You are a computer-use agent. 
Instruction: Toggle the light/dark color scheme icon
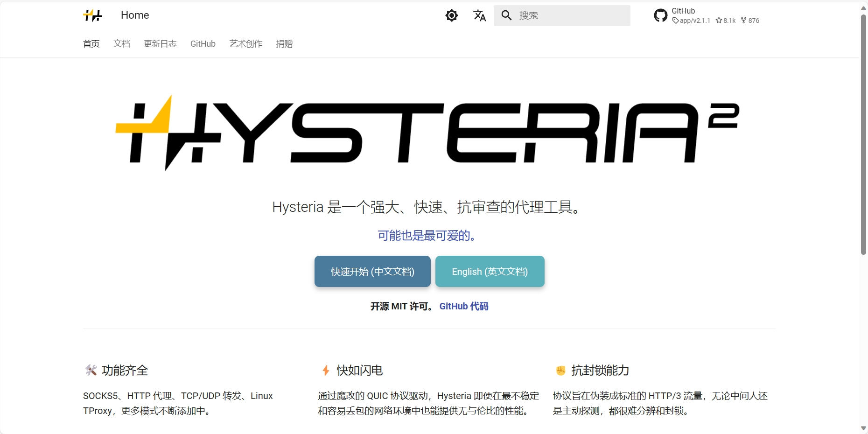(x=452, y=15)
